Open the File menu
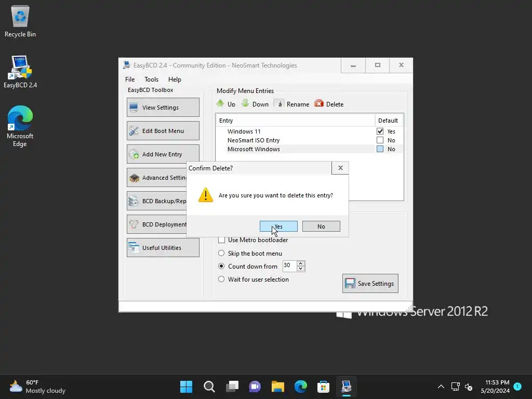 click(130, 79)
